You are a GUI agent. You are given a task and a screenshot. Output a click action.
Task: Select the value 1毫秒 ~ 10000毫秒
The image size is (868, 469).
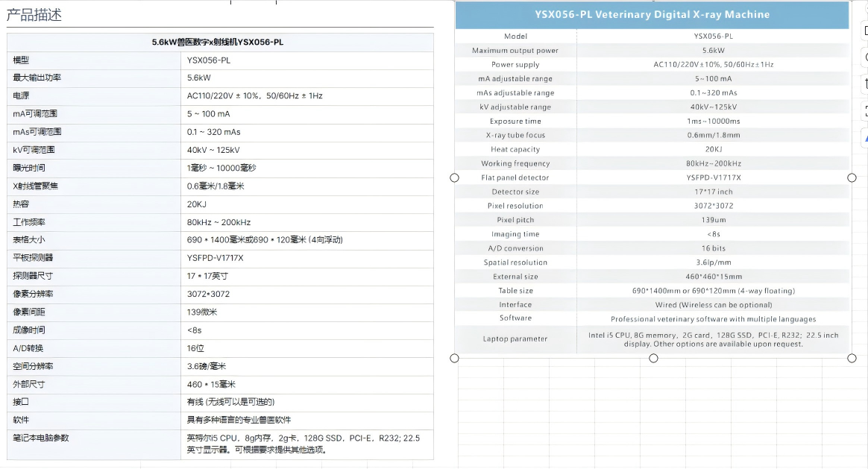[221, 168]
